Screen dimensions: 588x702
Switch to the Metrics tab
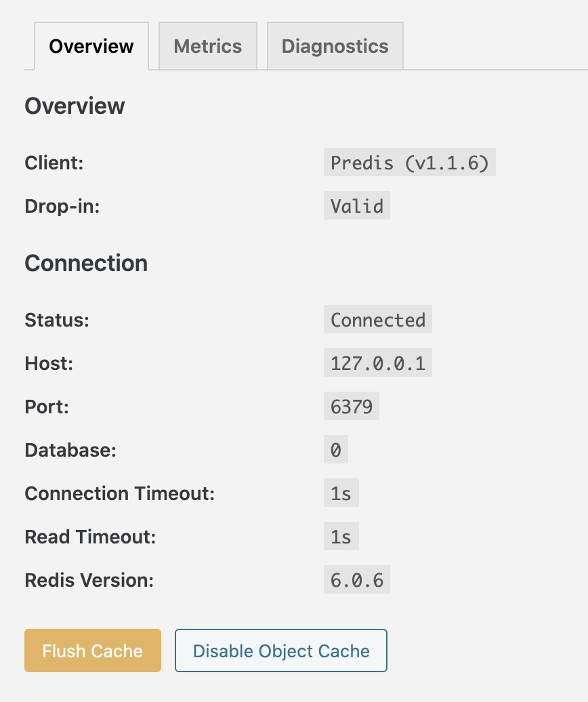tap(208, 45)
